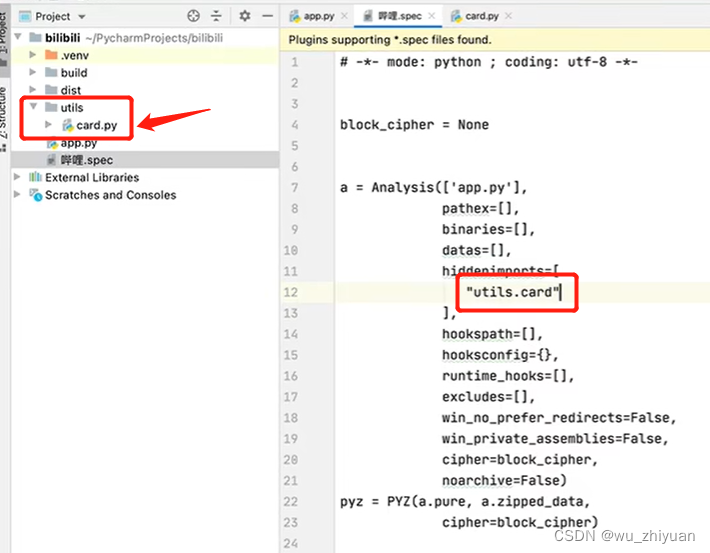Screen dimensions: 710x553
Task: Click the Scratches and Consoles icon
Action: [x=36, y=195]
